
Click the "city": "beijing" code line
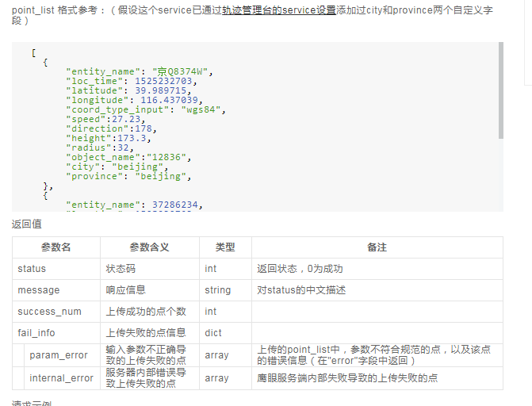pos(117,167)
